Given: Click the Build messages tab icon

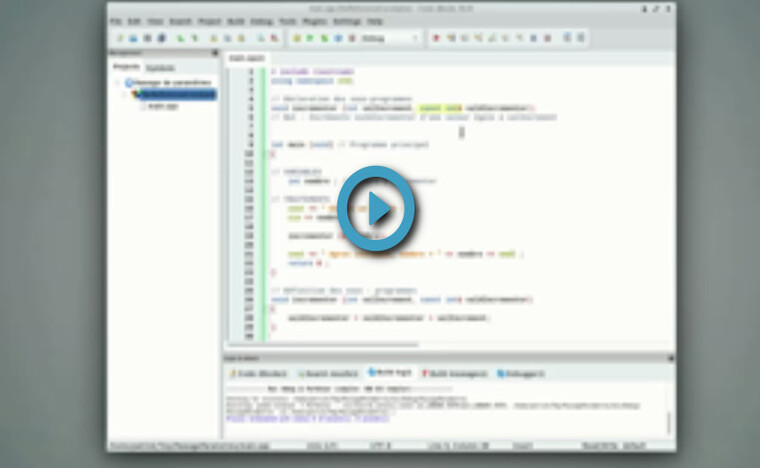Looking at the screenshot, I should tap(427, 372).
